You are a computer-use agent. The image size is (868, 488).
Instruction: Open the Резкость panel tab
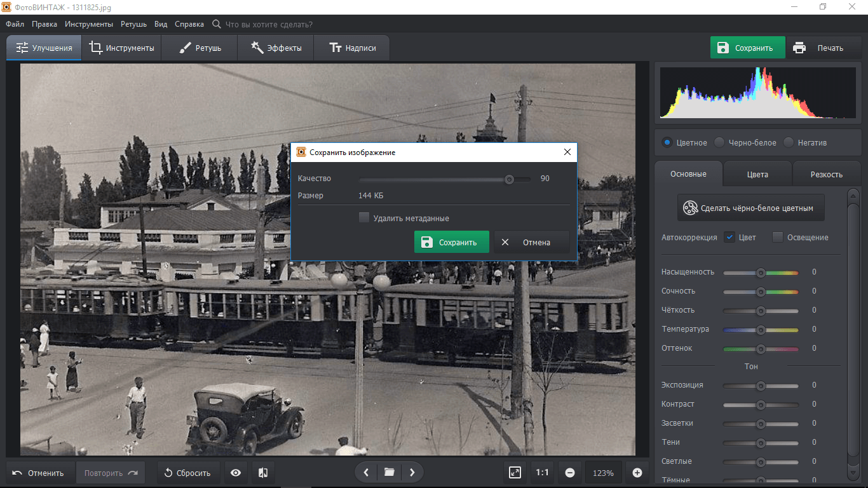pos(827,174)
